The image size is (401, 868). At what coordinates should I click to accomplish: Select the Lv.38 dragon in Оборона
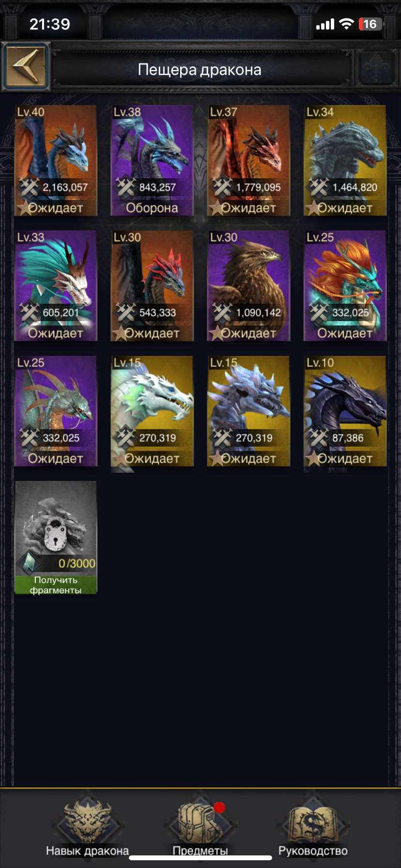[152, 160]
